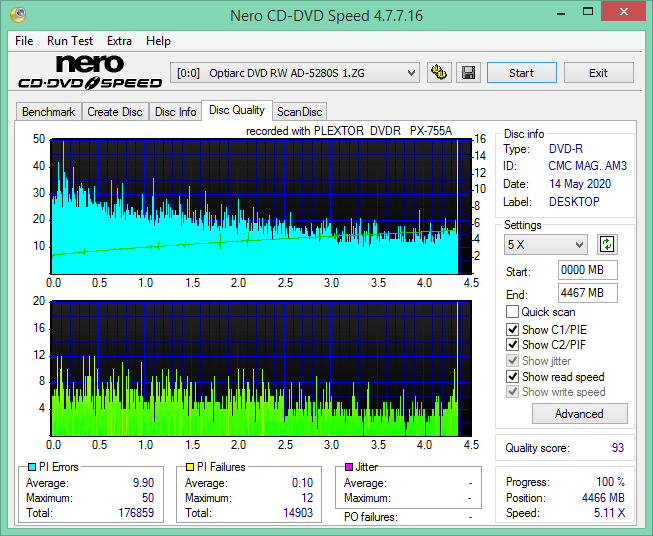
Task: Click the disc type DVD-R text
Action: tap(566, 149)
